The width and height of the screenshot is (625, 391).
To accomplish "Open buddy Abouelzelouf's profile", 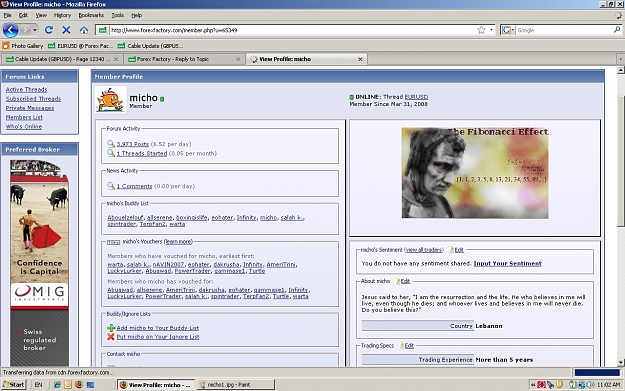I will point(125,217).
